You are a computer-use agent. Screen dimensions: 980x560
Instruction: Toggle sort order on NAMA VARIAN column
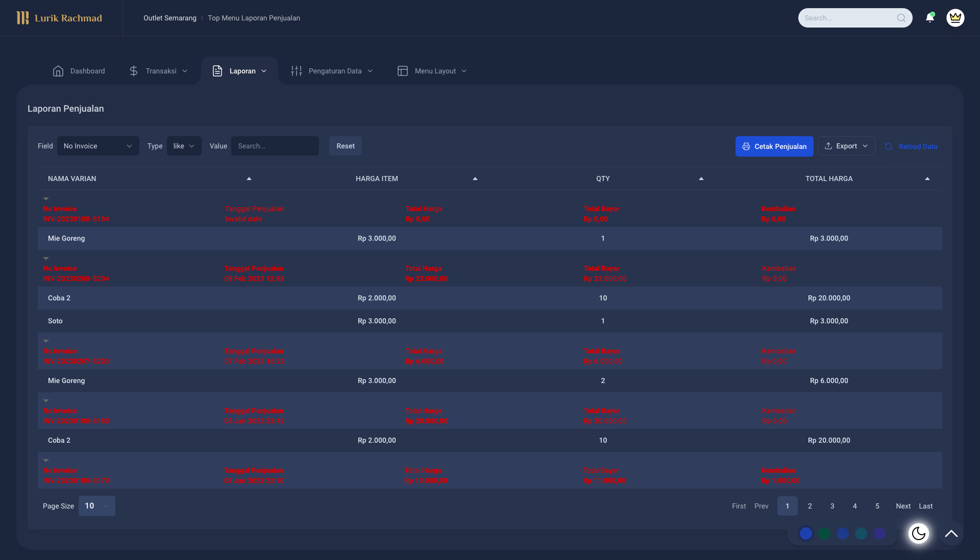(x=249, y=179)
